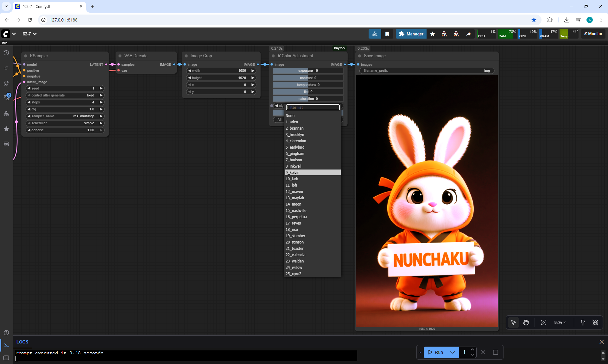608x364 pixels.
Task: Click the exposure slider in Color Adjustment
Action: [x=308, y=71]
